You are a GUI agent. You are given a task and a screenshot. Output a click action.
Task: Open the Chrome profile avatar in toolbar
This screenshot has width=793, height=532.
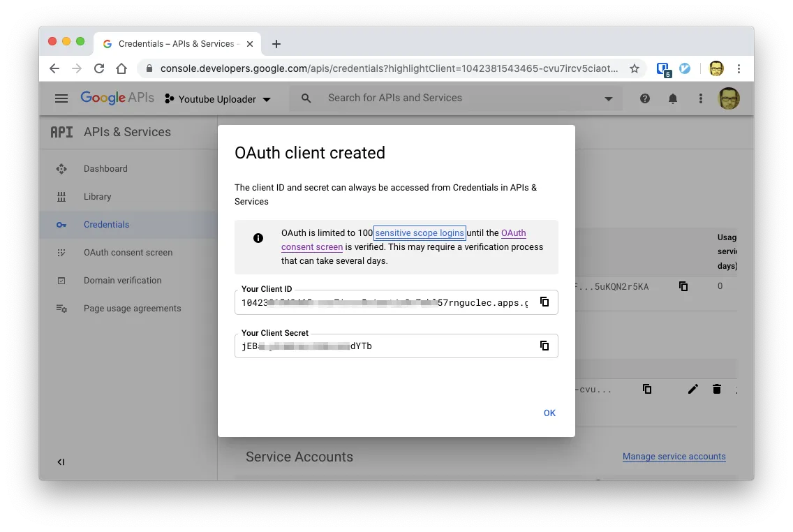[x=716, y=68]
